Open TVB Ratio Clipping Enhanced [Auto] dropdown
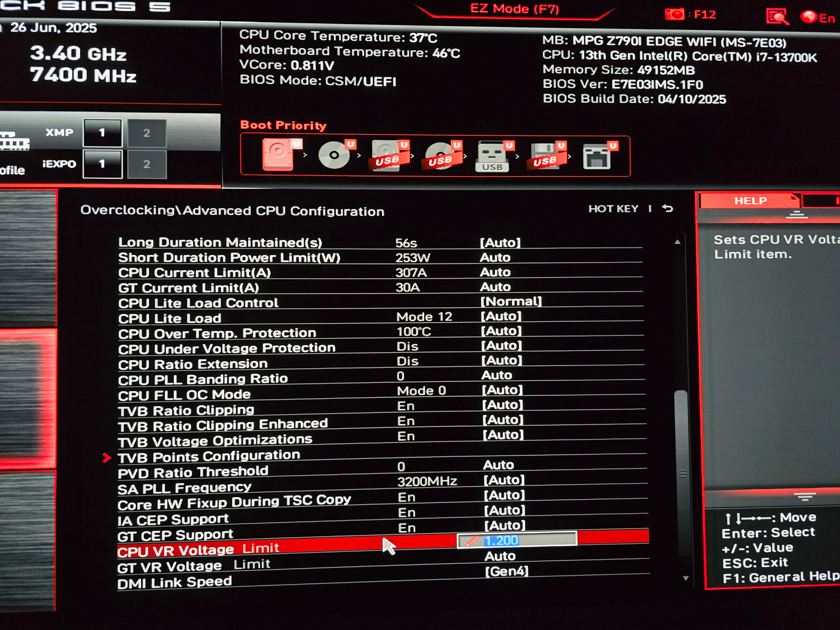 click(503, 420)
